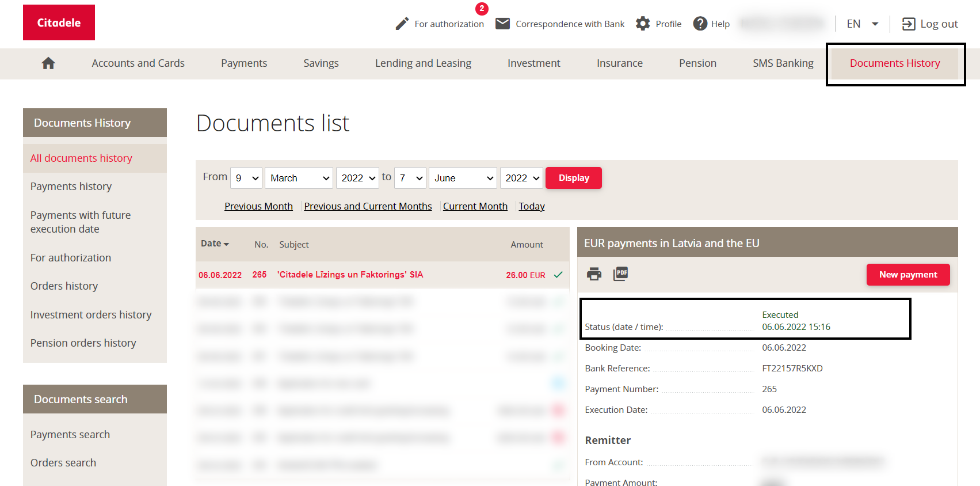Click the Amount column header
Viewport: 980px width, 486px height.
coord(527,245)
